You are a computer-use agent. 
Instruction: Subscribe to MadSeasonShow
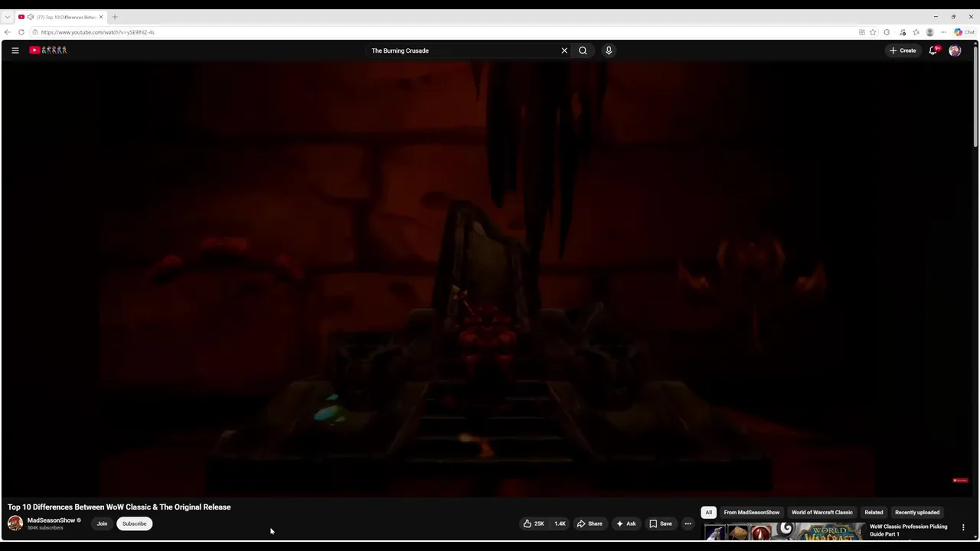(134, 523)
